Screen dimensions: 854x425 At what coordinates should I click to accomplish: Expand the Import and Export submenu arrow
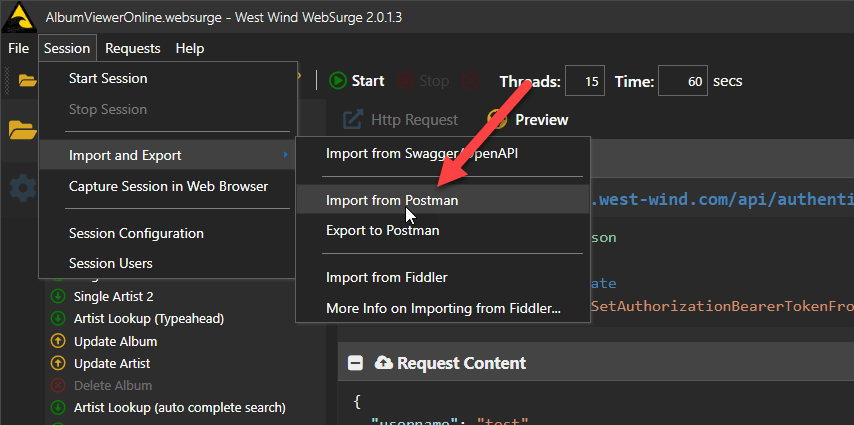[x=285, y=155]
